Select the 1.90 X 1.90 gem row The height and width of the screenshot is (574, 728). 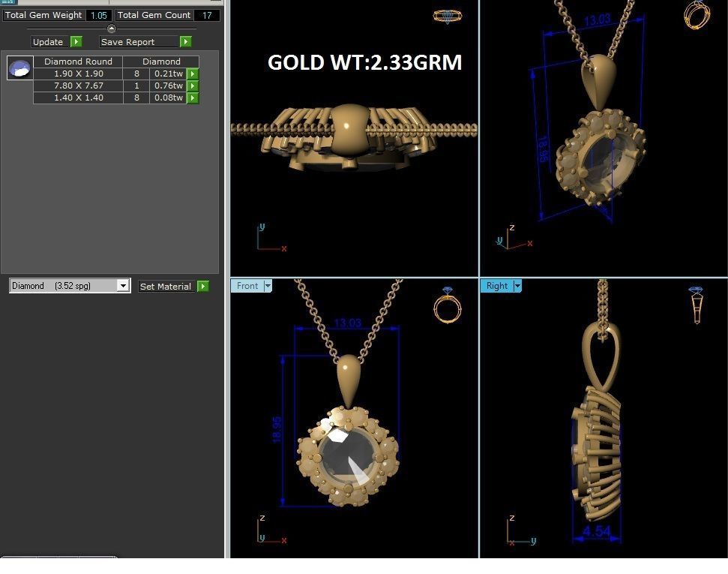tap(116, 74)
